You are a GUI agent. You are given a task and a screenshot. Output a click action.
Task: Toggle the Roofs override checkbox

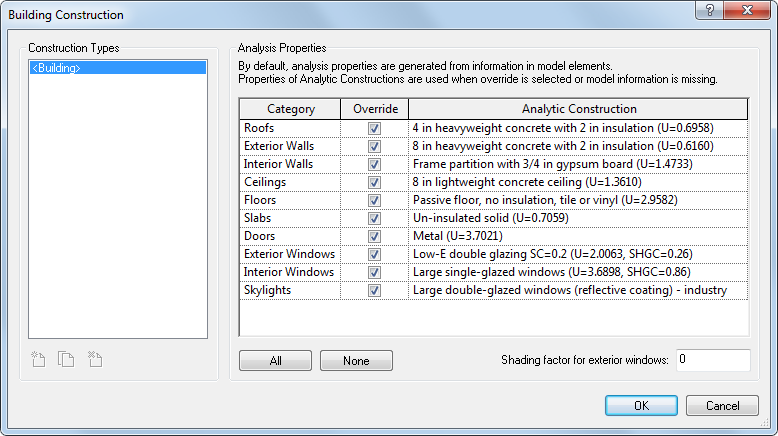374,129
